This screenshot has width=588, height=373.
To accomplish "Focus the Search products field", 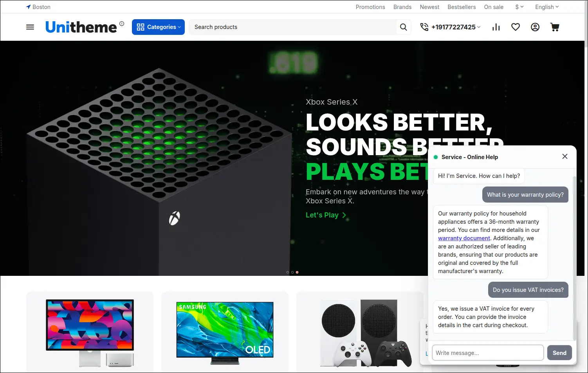I will 292,27.
